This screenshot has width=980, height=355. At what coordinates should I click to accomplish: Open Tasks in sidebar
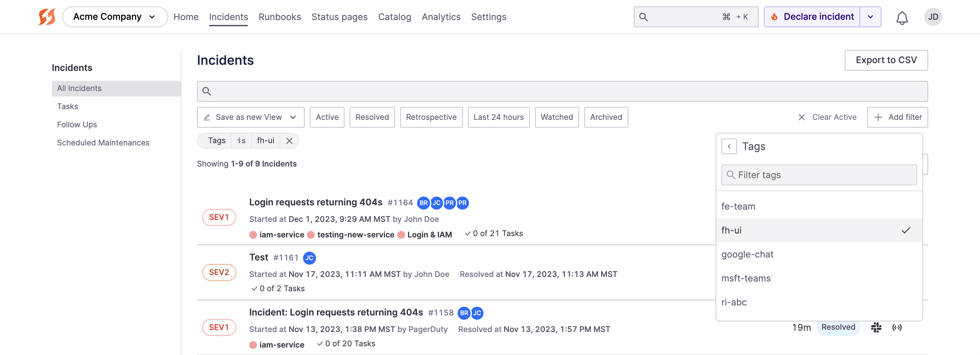67,107
